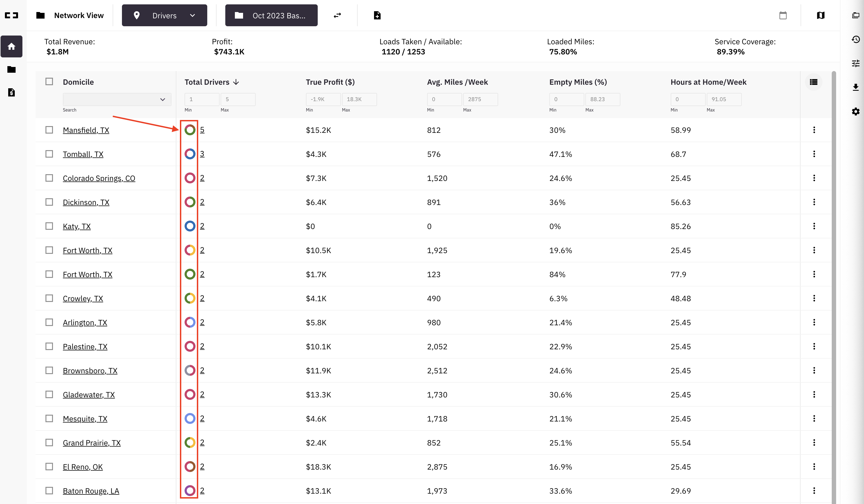Image resolution: width=864 pixels, height=504 pixels.
Task: Tick the Katy, TX row checkbox
Action: pos(49,226)
